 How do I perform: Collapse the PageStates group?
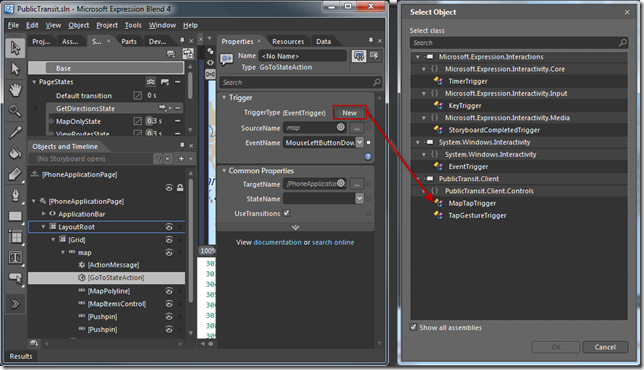pos(34,82)
